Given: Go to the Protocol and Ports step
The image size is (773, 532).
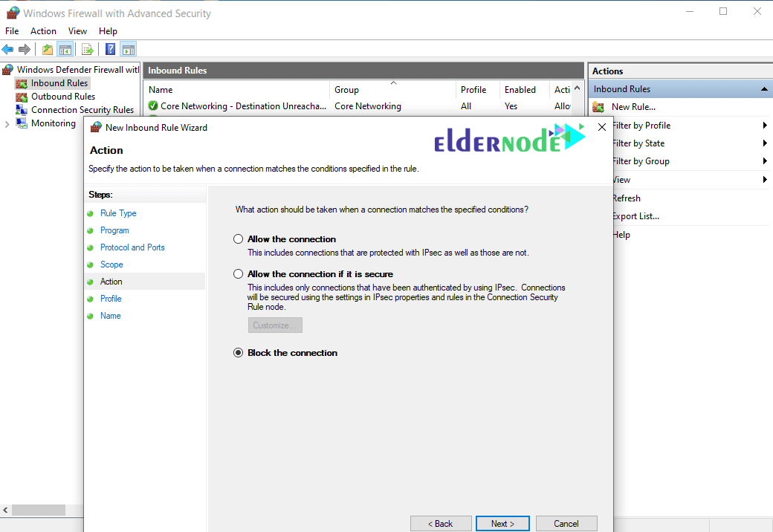Looking at the screenshot, I should tap(132, 247).
